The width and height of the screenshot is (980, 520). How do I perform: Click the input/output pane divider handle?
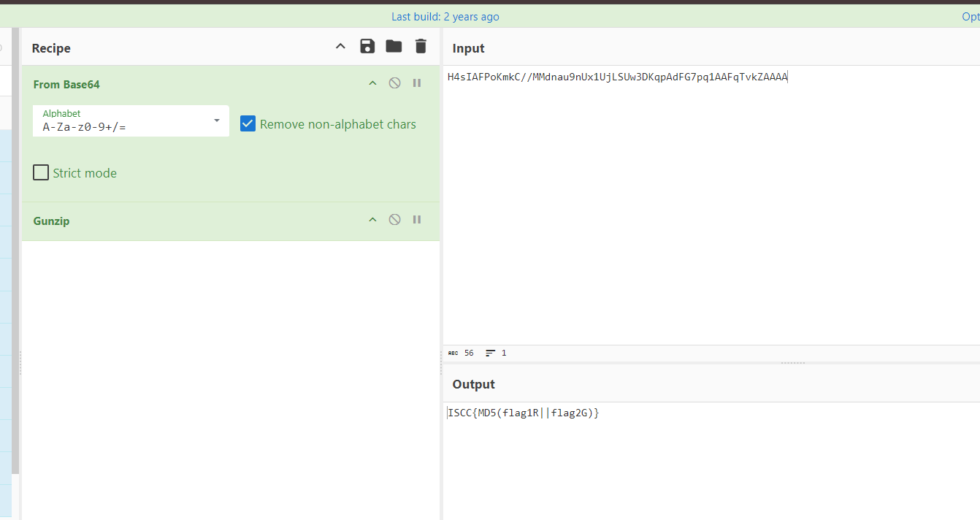click(x=793, y=363)
